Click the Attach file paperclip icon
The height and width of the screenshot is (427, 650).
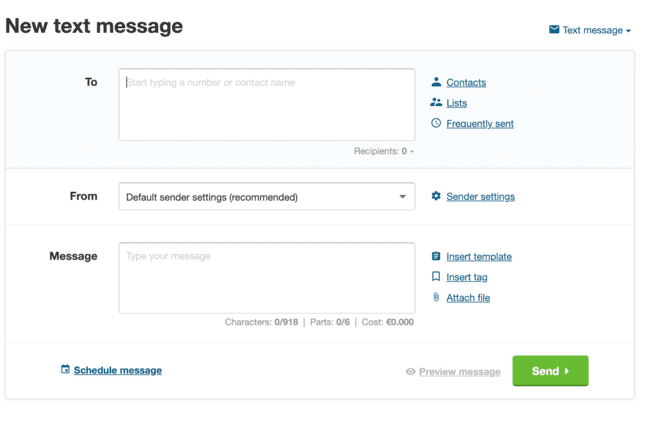coord(436,297)
